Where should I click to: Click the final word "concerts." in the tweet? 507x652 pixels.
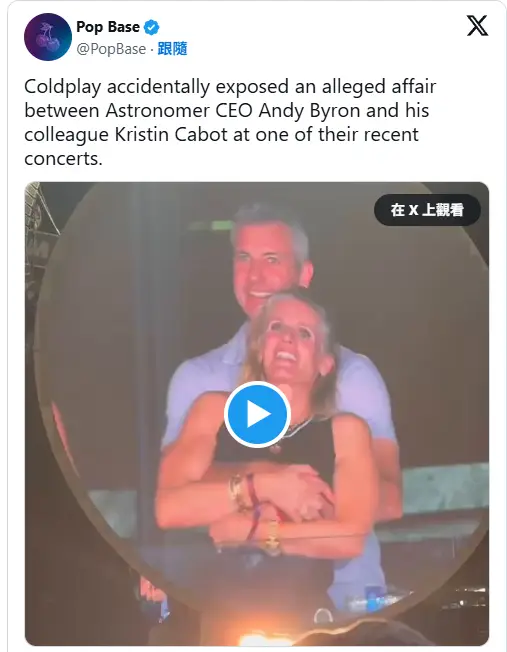63,159
